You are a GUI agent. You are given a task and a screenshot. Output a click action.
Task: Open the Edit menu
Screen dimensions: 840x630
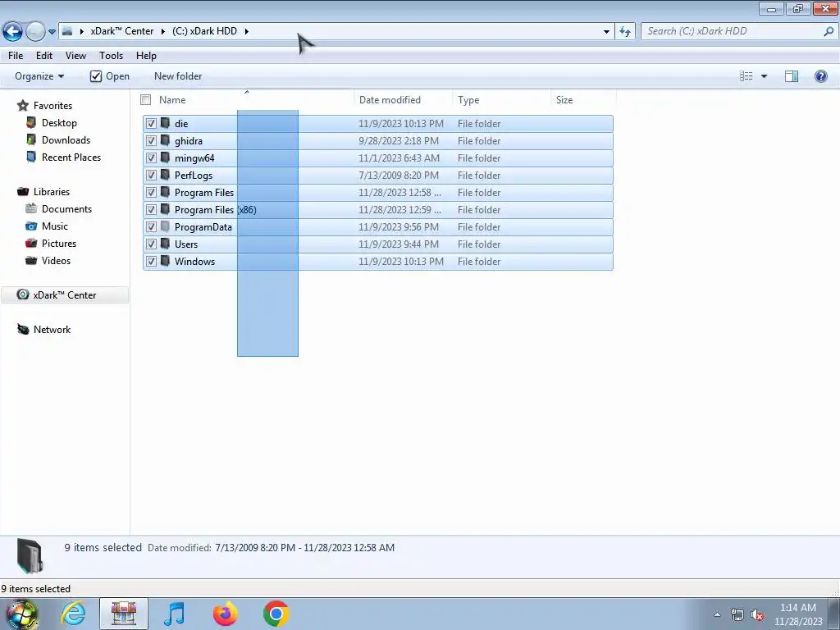[x=44, y=56]
